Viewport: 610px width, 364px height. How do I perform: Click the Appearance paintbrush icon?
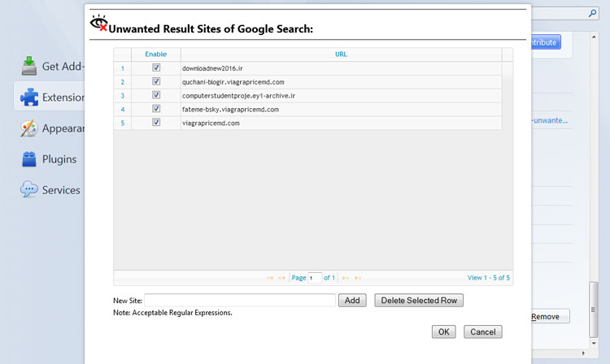(29, 128)
